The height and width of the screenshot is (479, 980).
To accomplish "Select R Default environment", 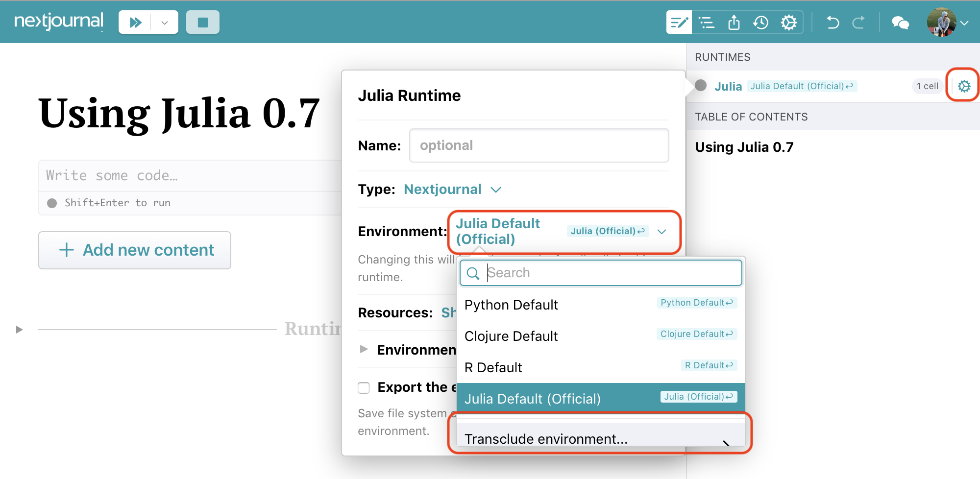I will click(x=601, y=367).
